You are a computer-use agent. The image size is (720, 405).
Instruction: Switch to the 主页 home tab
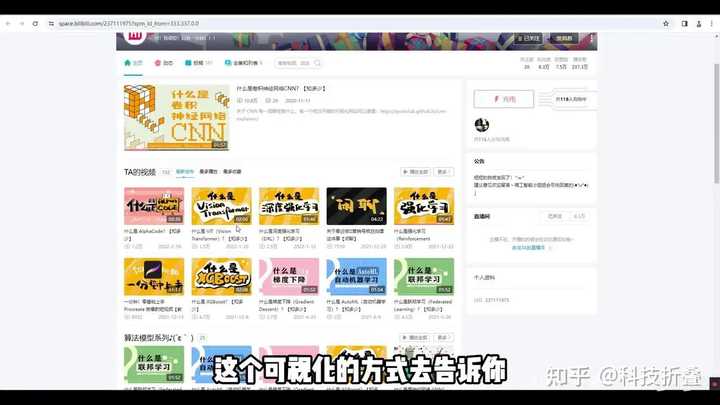[134, 63]
